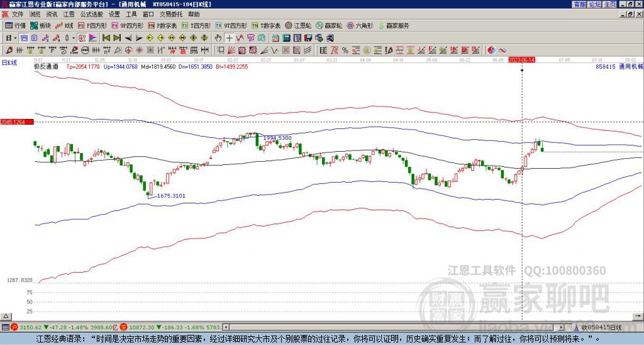644x345 pixels.
Task: Click the 日K线 label
Action: 9,63
